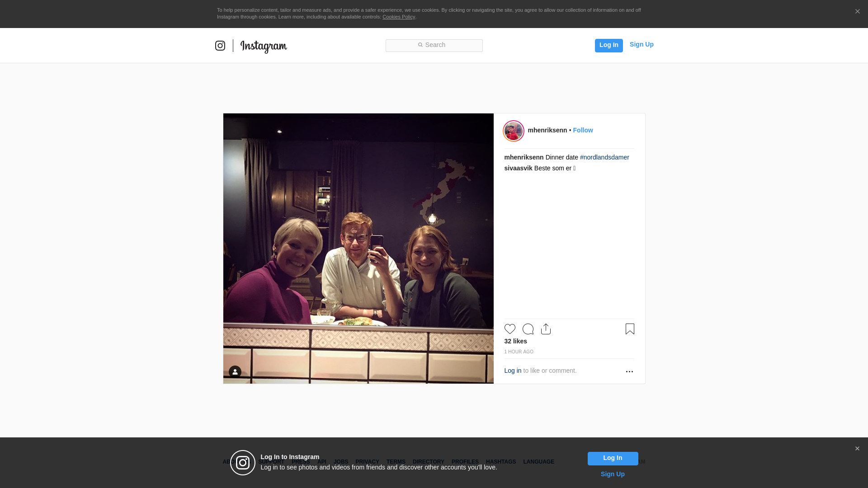868x488 pixels.
Task: Open mhenriksenn profile avatar
Action: (514, 131)
